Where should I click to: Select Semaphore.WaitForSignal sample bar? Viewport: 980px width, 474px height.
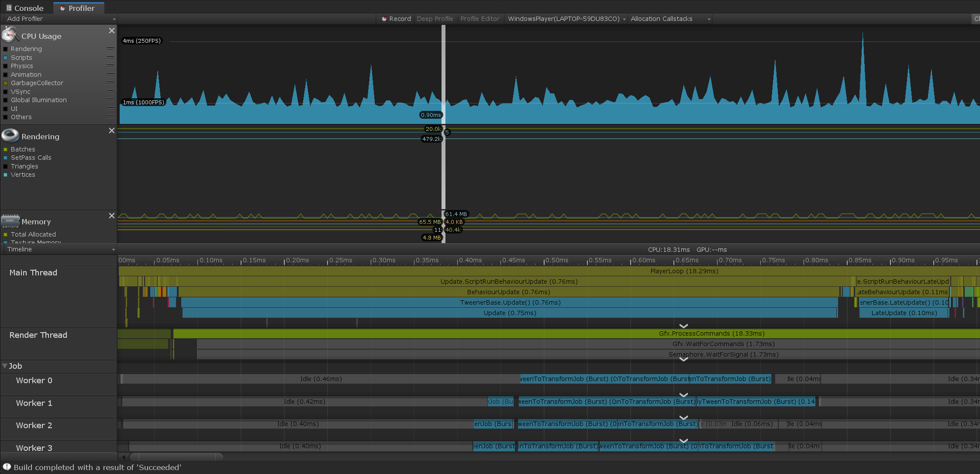[x=588, y=354]
